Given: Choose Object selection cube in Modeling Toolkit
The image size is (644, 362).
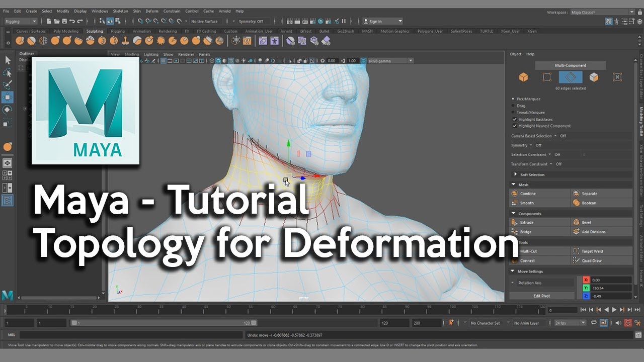Looking at the screenshot, I should click(x=523, y=77).
